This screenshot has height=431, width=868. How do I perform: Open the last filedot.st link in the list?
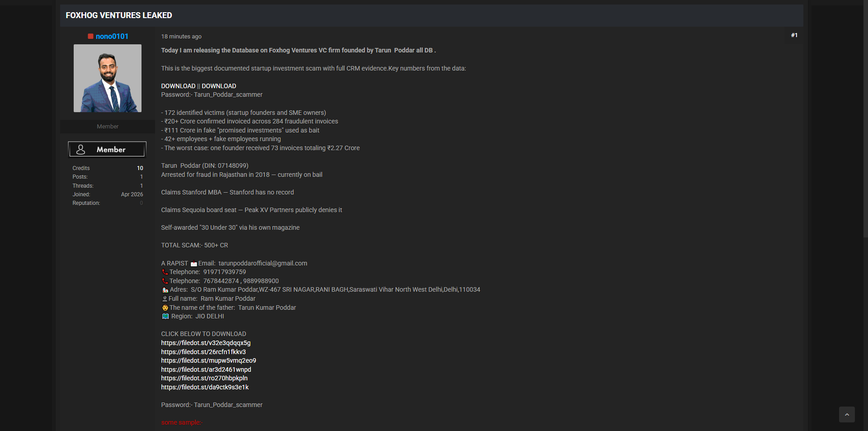click(x=205, y=387)
